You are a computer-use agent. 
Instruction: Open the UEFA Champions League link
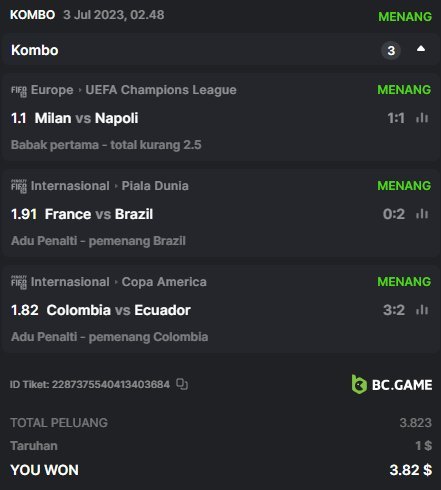pyautogui.click(x=161, y=90)
